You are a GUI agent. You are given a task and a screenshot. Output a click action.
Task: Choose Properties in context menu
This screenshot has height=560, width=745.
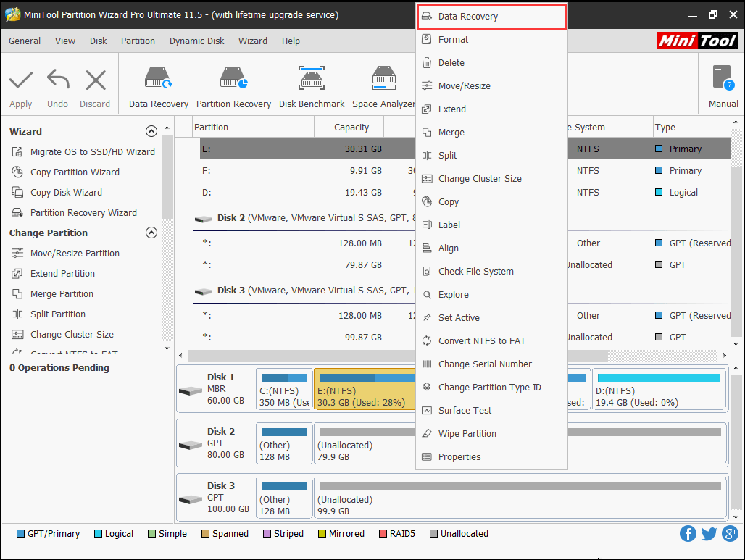(492, 457)
